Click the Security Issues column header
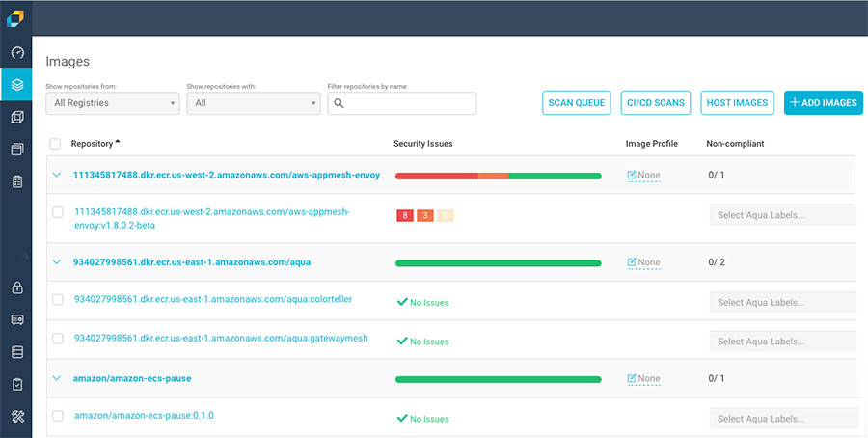868x438 pixels. click(423, 144)
